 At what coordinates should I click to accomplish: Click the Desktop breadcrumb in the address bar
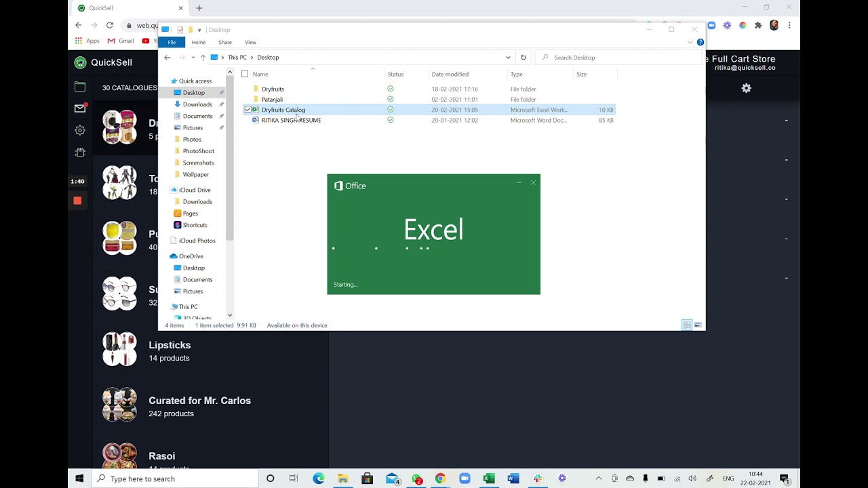[268, 58]
